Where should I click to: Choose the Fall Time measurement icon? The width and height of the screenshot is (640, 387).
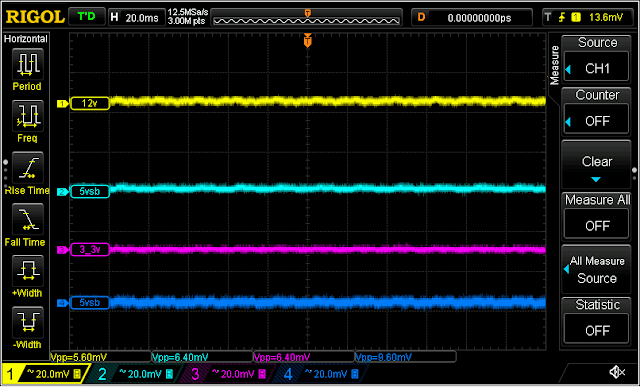click(27, 220)
